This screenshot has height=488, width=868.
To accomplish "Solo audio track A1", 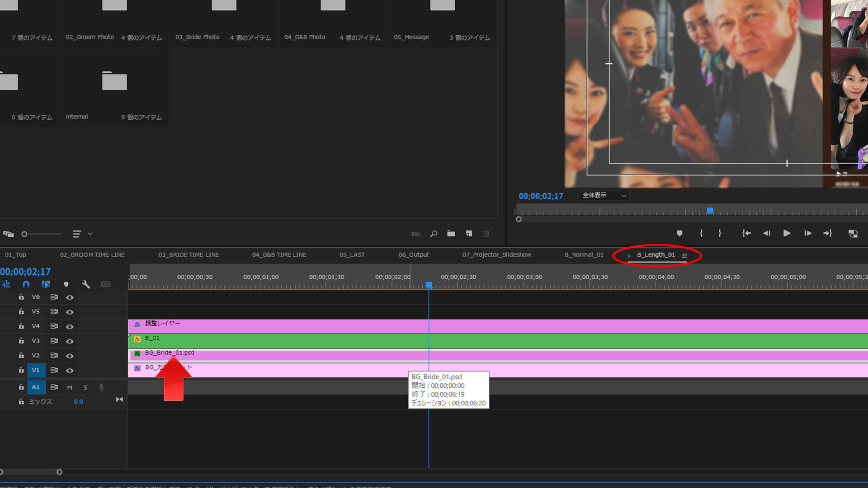I will point(85,387).
